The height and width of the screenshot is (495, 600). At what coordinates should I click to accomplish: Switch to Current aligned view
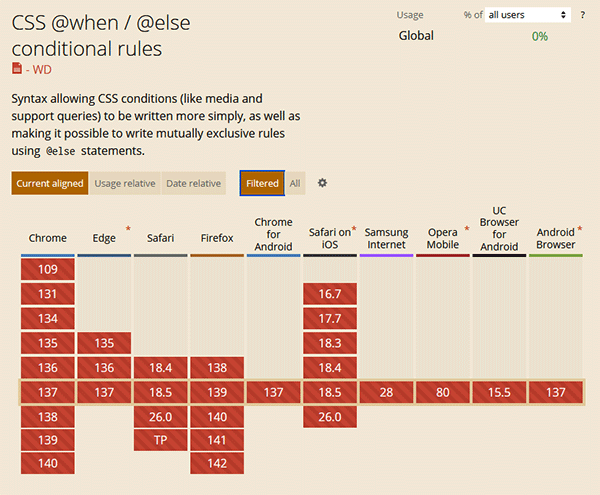(x=50, y=183)
